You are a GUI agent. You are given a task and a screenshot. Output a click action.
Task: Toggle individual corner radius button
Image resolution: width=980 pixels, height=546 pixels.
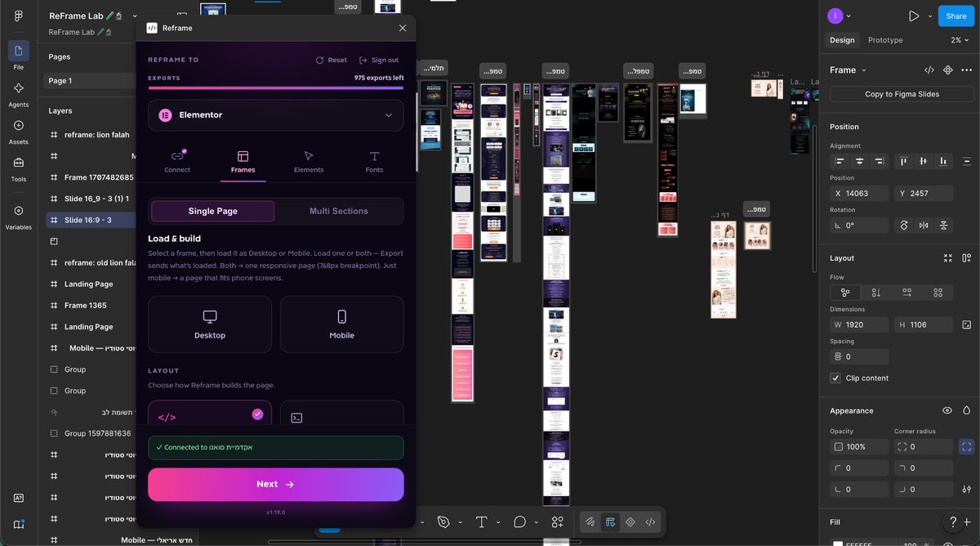pos(967,447)
